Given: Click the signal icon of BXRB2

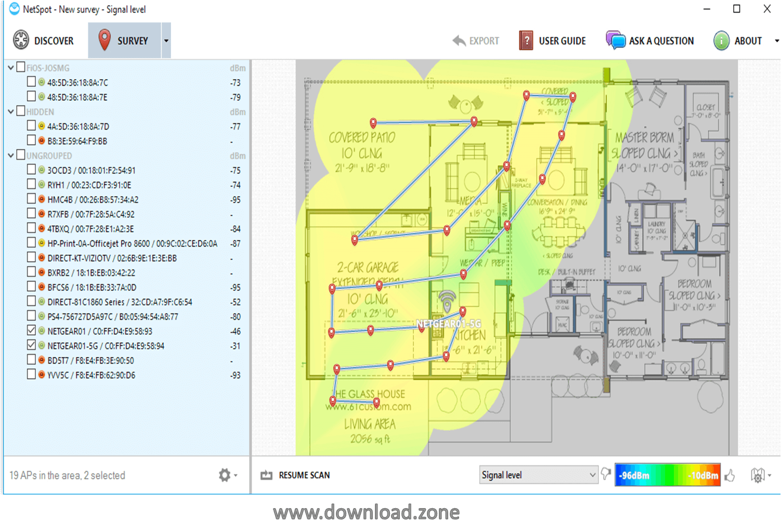Looking at the screenshot, I should tap(42, 272).
